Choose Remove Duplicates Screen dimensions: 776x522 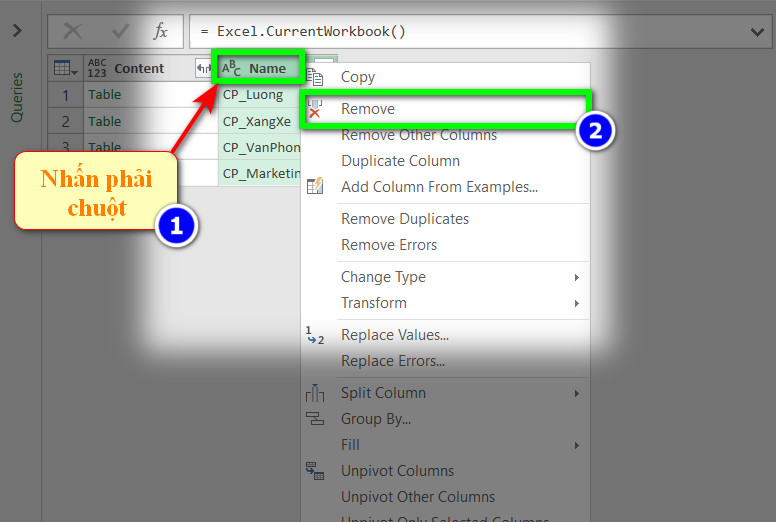(x=405, y=219)
